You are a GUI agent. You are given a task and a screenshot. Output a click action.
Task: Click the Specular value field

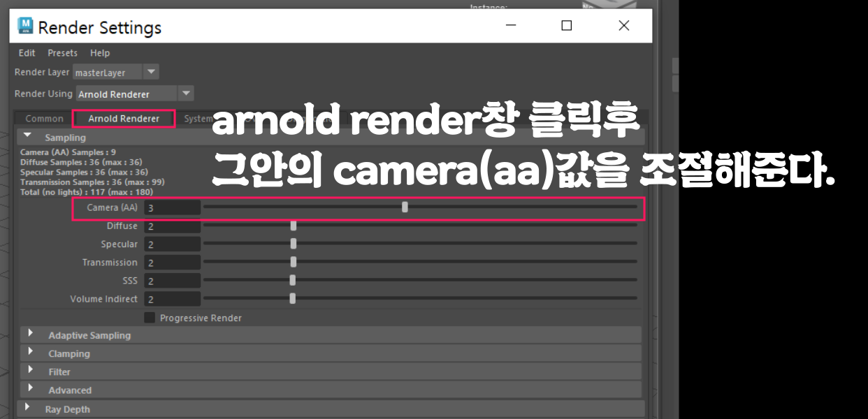173,244
